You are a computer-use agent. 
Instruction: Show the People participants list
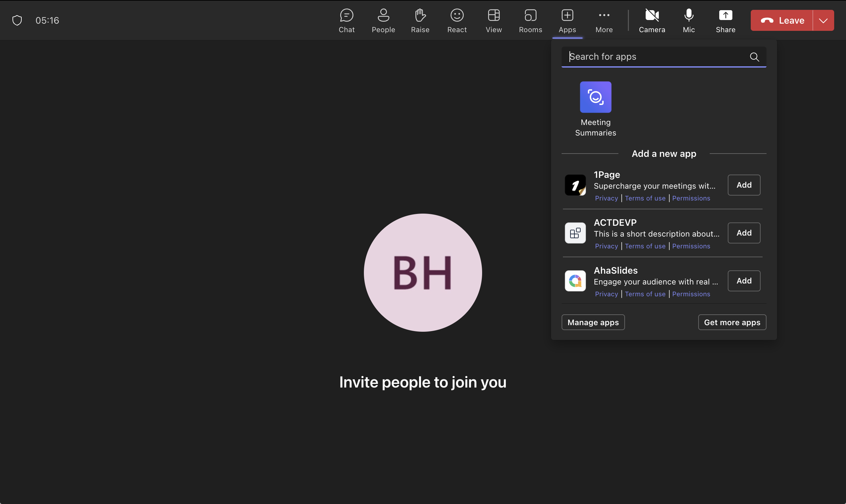383,20
